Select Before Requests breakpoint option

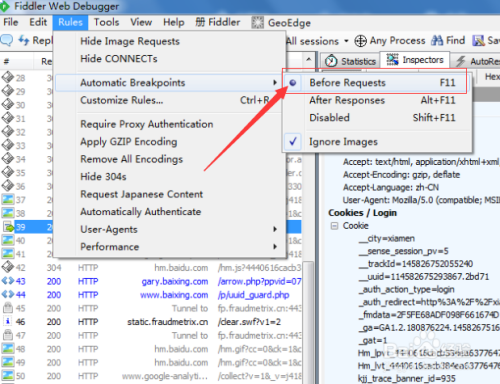pyautogui.click(x=378, y=82)
